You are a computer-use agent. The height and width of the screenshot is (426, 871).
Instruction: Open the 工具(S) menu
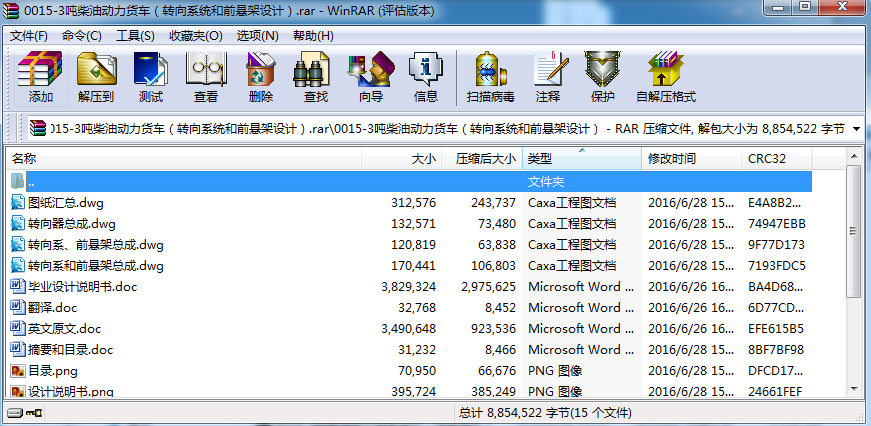pos(135,36)
